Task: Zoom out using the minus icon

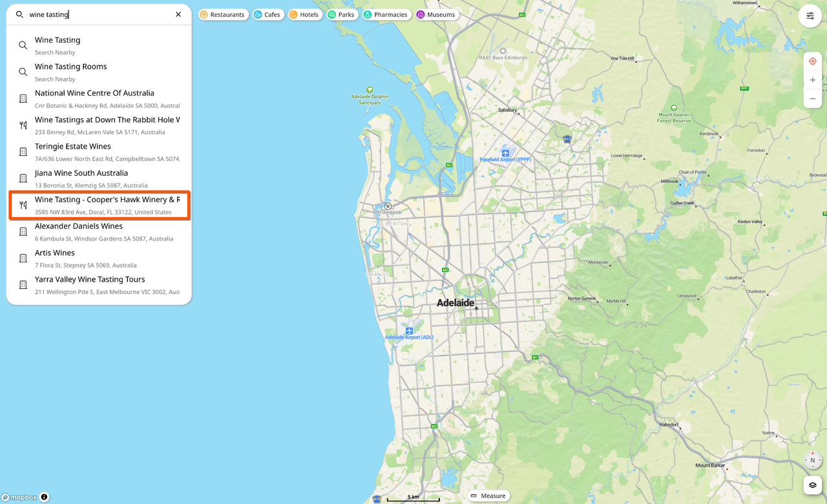Action: [812, 98]
